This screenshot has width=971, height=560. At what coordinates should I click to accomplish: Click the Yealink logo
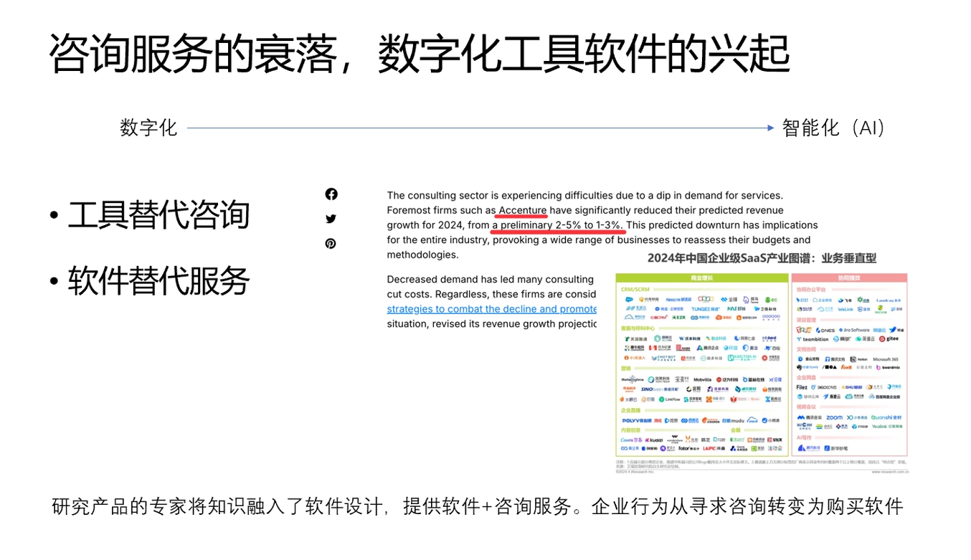click(x=886, y=426)
